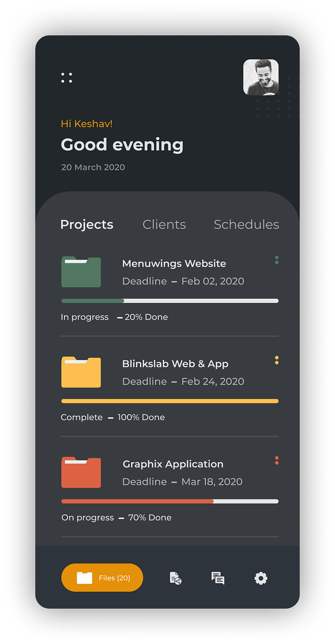Click the Graphix Application 70% progress bar
The height and width of the screenshot is (644, 335).
170,501
